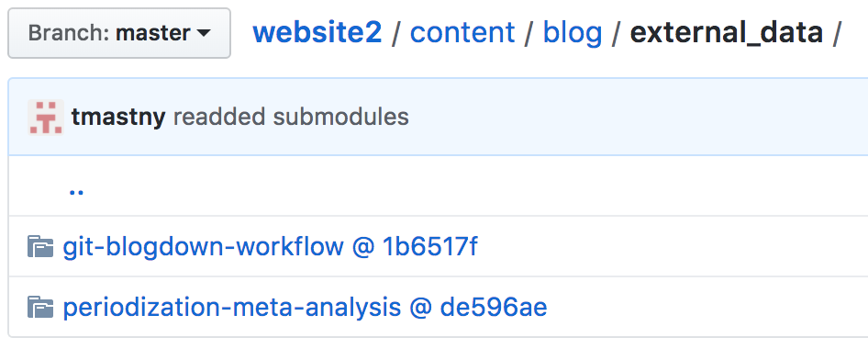868x349 pixels.
Task: Open the git-blogdown-workflow submodule
Action: (203, 246)
